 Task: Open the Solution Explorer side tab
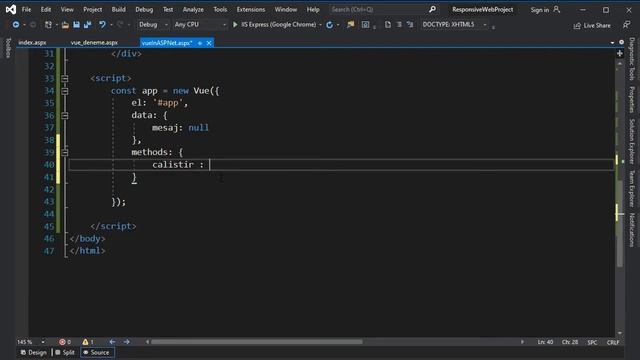tap(632, 141)
